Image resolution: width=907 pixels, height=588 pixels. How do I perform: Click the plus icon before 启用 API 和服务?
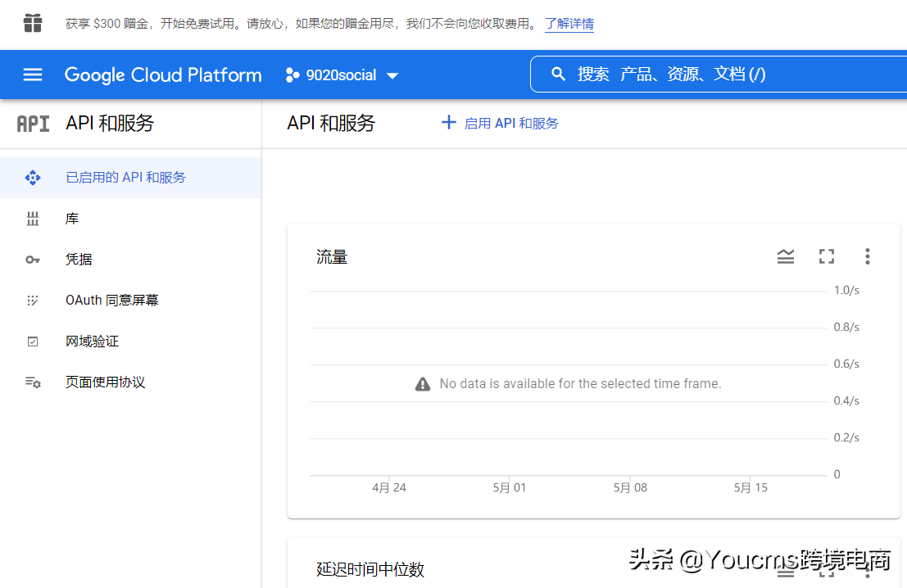pos(449,122)
